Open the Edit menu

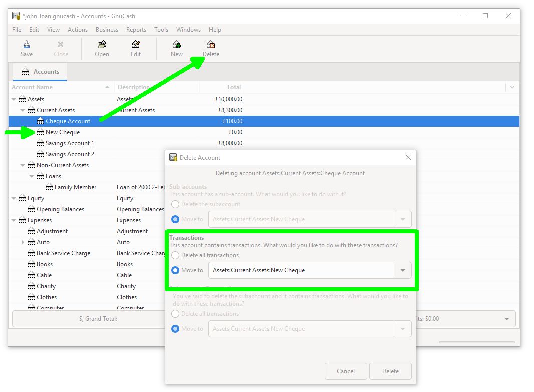34,29
